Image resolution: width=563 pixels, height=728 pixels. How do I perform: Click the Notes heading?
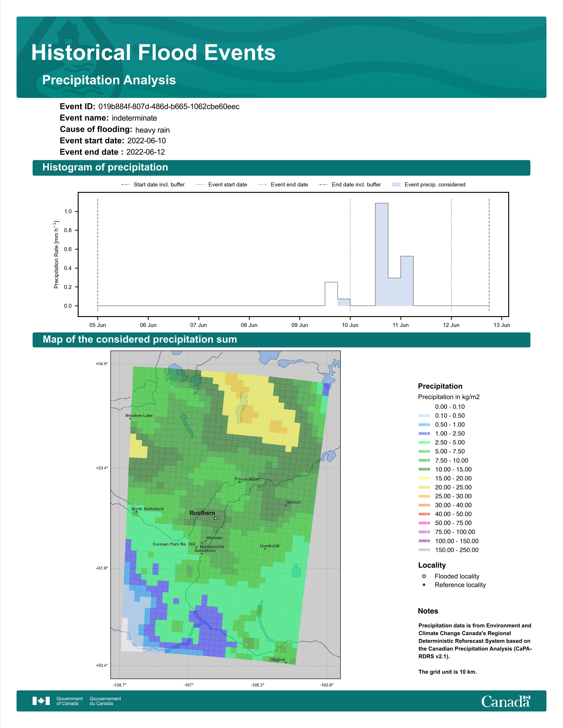428,611
